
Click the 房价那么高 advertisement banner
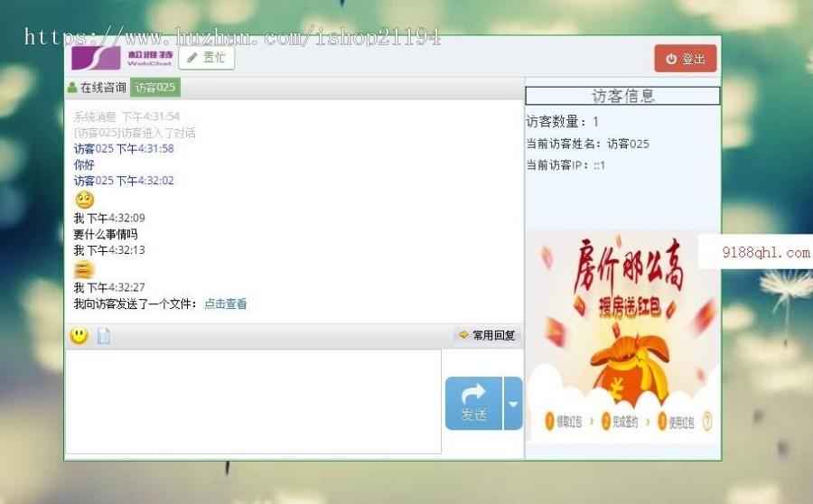pos(622,337)
